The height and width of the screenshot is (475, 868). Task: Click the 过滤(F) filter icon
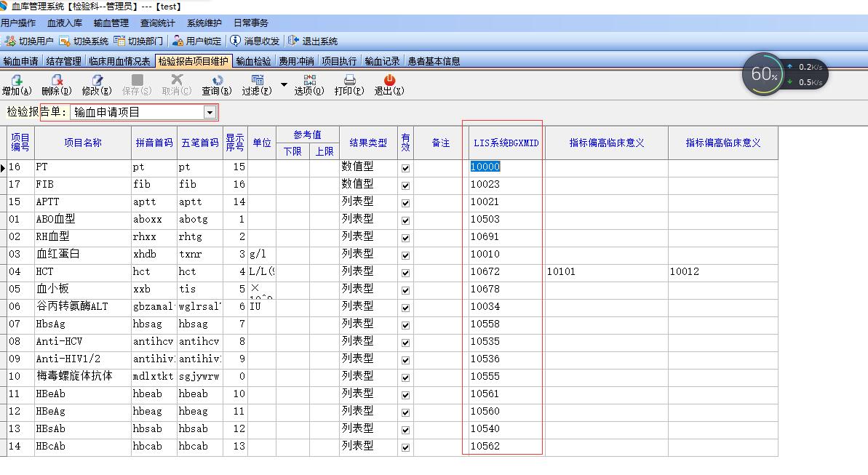257,80
